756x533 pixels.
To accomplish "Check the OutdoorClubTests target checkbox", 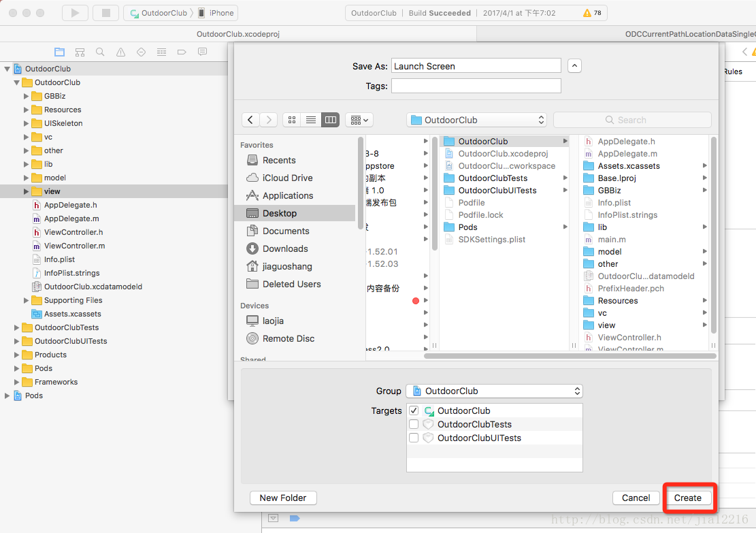I will 414,424.
